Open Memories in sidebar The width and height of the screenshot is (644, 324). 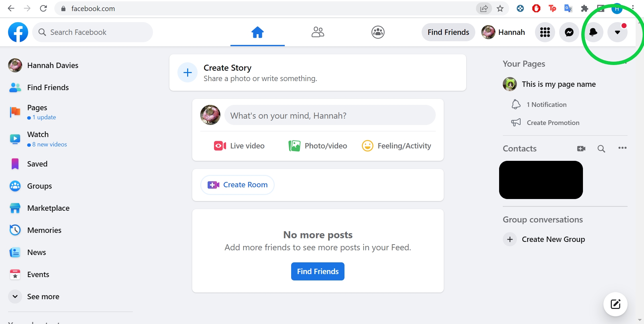70,230
